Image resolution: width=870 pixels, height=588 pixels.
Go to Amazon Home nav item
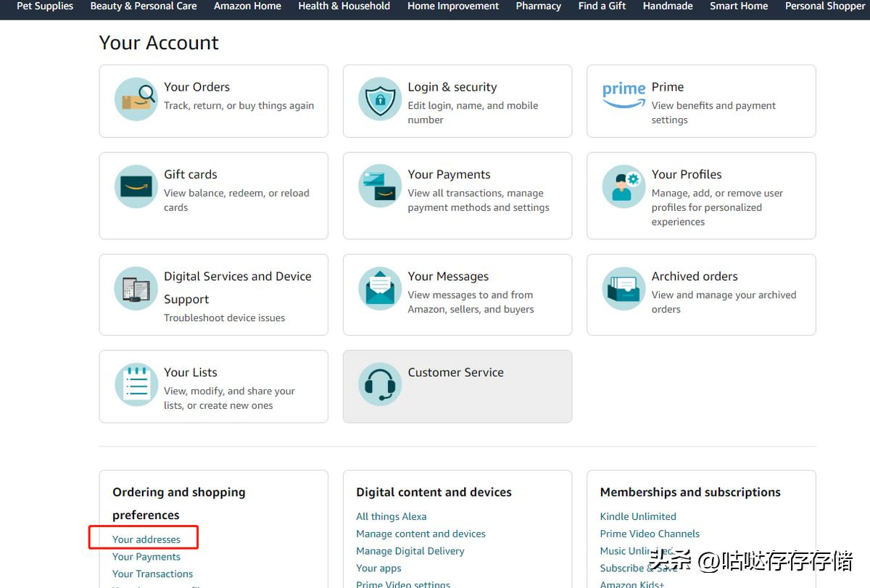(247, 6)
